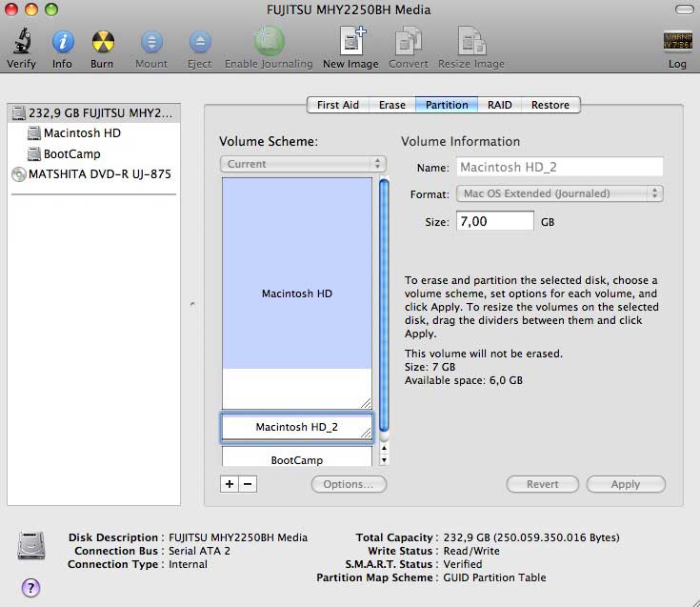Select the Macintosh HD_2 partition block
Screen dimensions: 700x607
297,428
